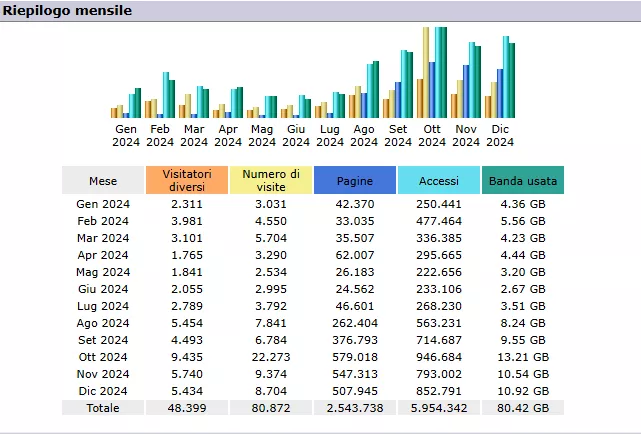The image size is (641, 434).
Task: Select the total unique visitors value 48.399
Action: coord(187,408)
